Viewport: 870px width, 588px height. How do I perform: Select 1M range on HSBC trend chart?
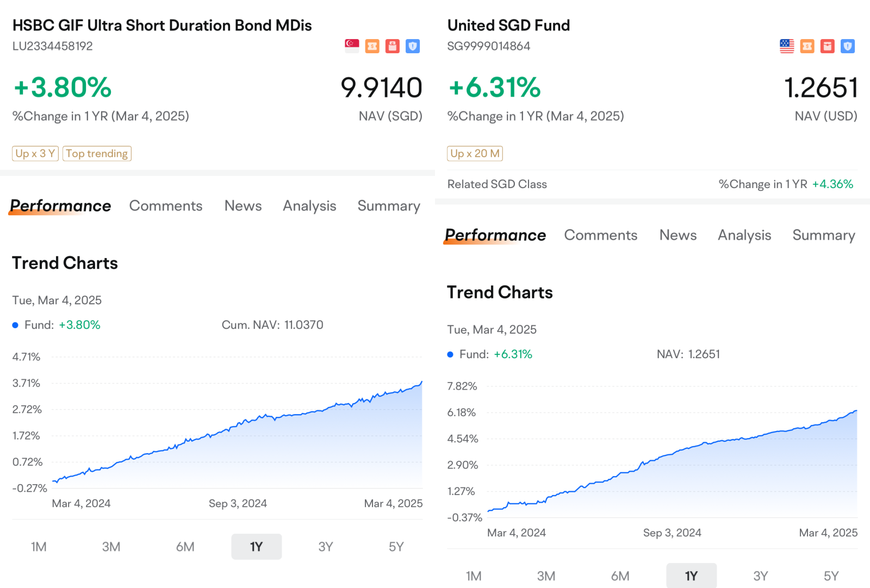click(x=39, y=547)
